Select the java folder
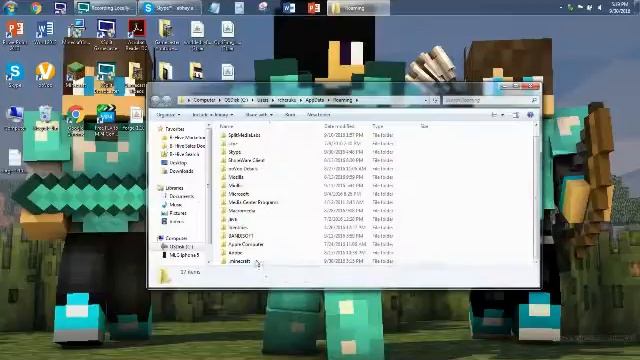 click(x=229, y=219)
